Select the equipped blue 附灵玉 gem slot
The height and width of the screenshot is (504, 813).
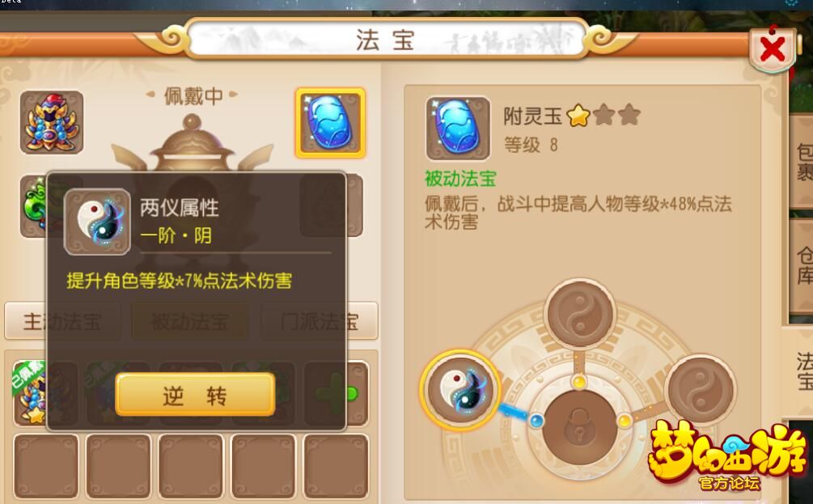330,123
